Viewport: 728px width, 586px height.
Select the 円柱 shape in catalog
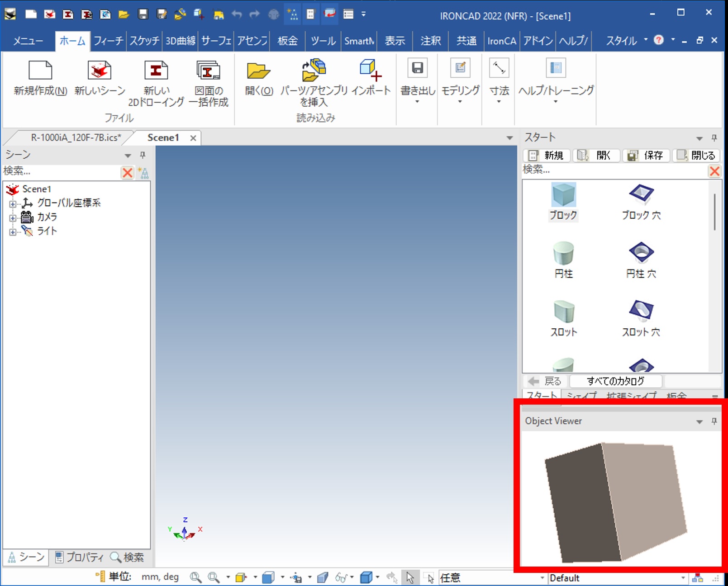[x=563, y=260]
